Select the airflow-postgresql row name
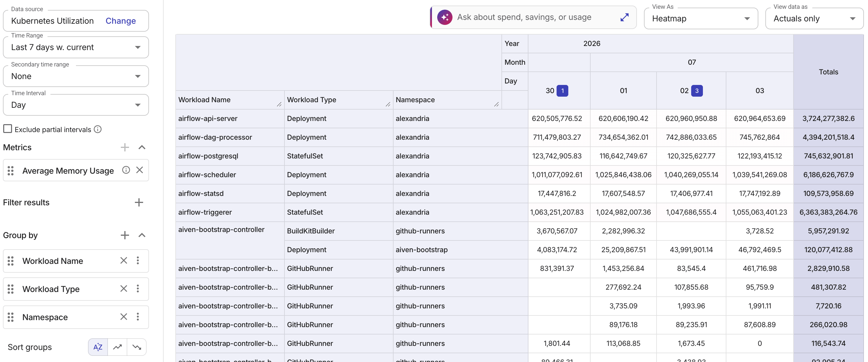 tap(208, 156)
